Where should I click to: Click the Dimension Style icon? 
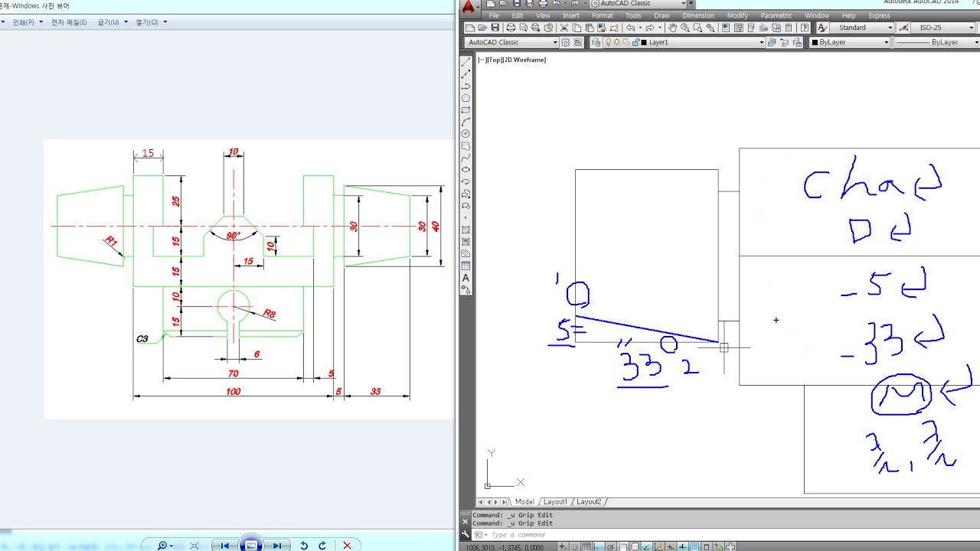click(x=904, y=28)
